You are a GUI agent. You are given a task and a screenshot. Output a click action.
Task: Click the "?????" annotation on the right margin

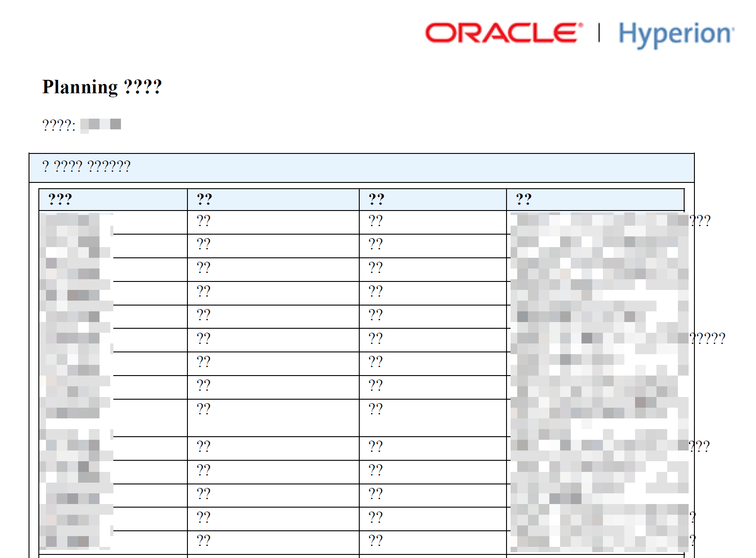(708, 338)
